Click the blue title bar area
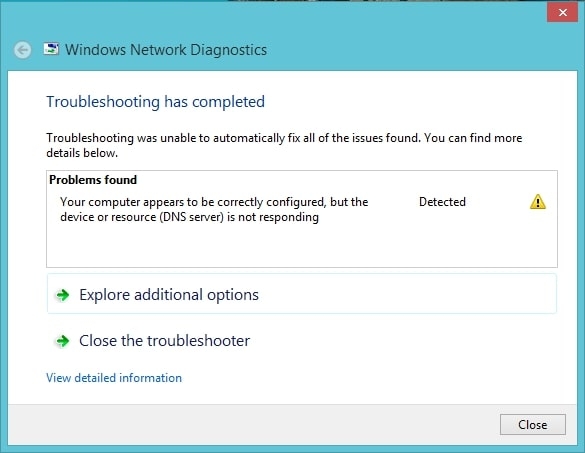585x453 pixels. tap(392, 37)
